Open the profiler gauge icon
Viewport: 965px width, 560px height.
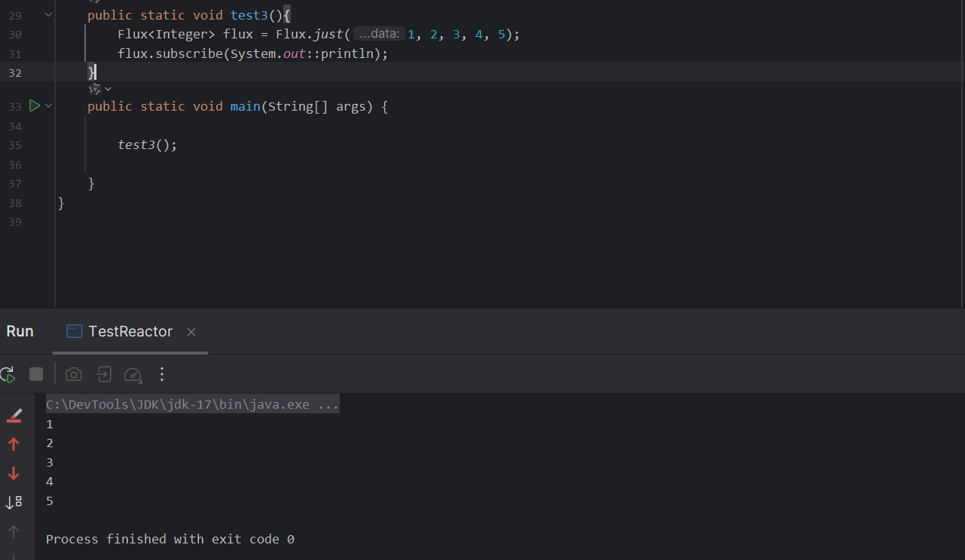click(x=133, y=374)
